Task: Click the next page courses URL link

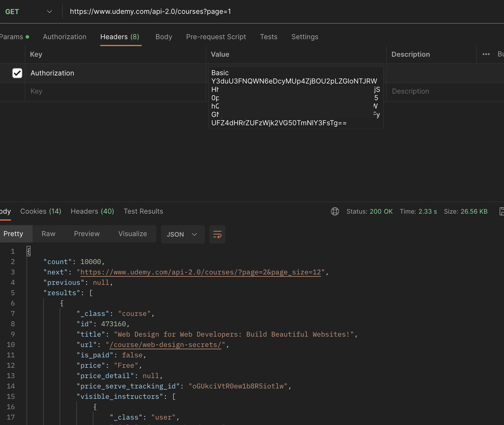Action: point(200,272)
